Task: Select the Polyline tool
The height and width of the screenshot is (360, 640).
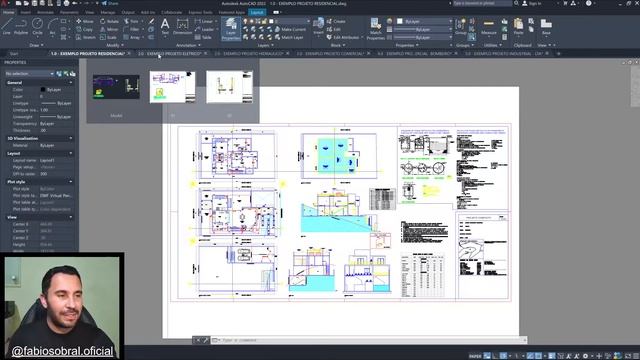Action: click(x=21, y=27)
